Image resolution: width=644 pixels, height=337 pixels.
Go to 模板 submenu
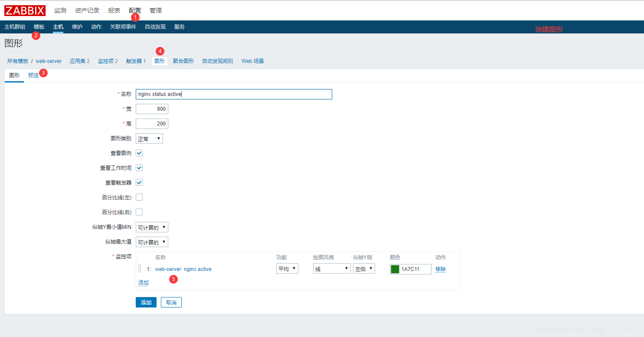39,27
